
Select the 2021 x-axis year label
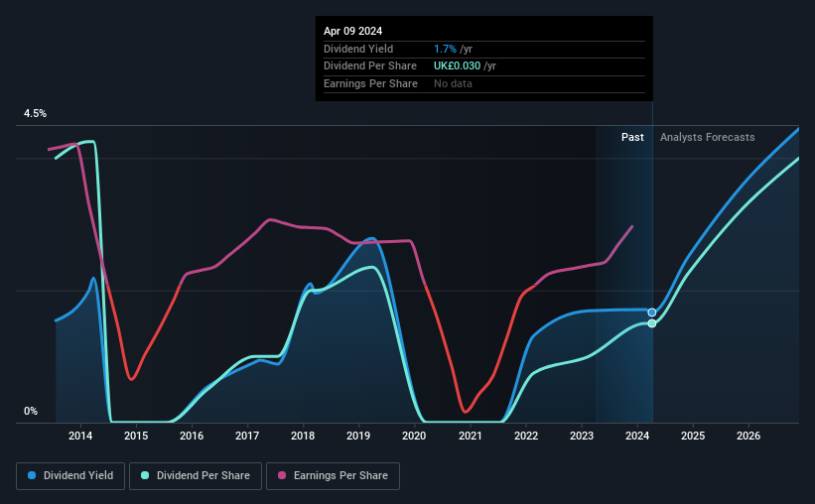pyautogui.click(x=470, y=436)
